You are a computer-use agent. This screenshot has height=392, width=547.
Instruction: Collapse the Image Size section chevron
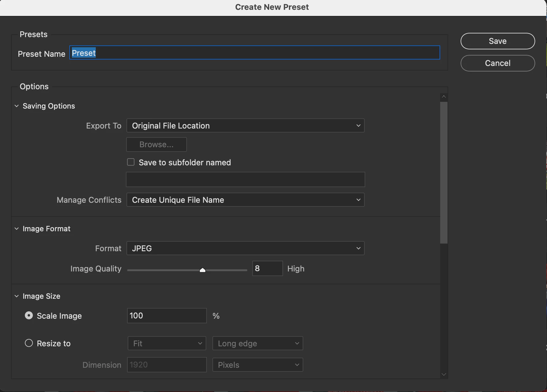[17, 296]
